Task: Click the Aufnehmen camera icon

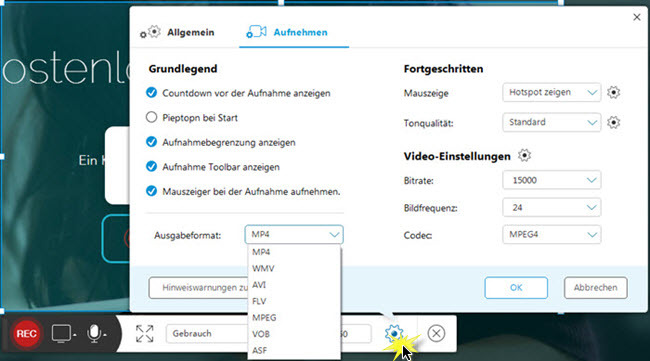Action: pyautogui.click(x=256, y=32)
